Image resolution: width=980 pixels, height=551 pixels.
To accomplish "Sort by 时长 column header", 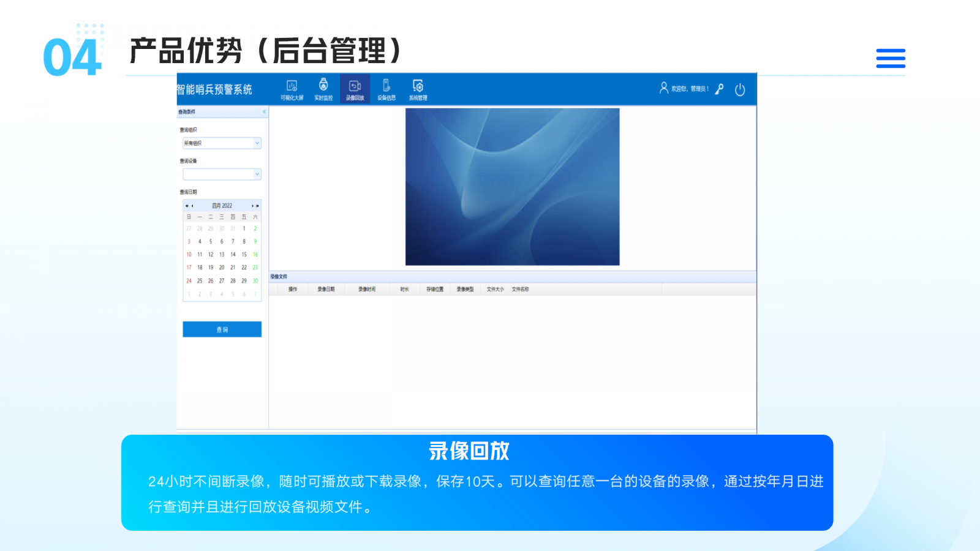I will coord(404,289).
